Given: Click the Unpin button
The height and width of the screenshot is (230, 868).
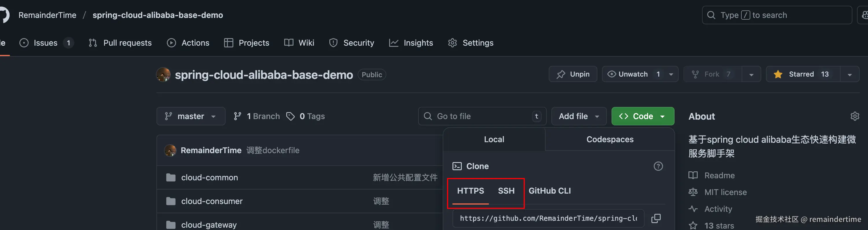Looking at the screenshot, I should pyautogui.click(x=573, y=74).
